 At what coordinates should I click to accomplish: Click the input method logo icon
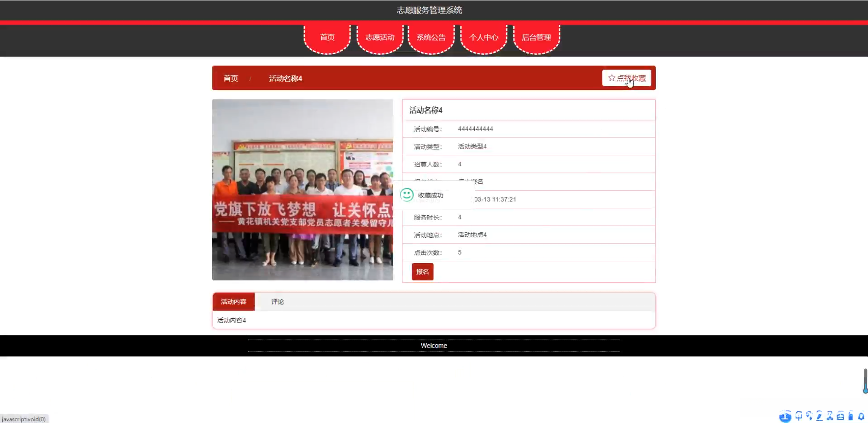click(x=785, y=417)
